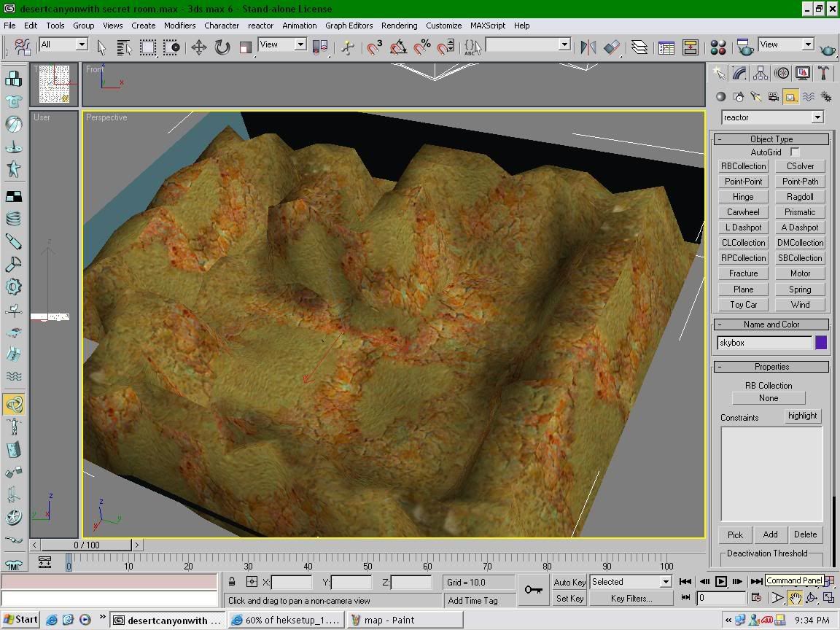Toggle the Angle Snap button

pos(398,47)
